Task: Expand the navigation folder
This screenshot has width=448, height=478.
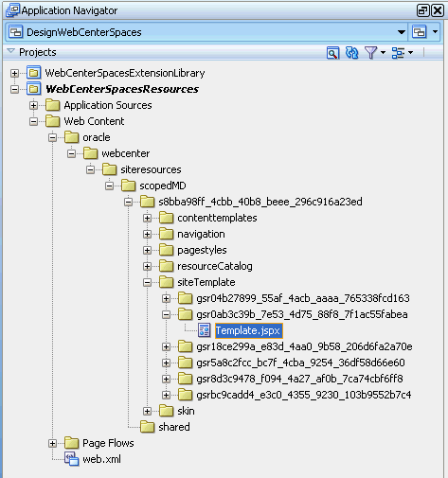Action: tap(147, 234)
